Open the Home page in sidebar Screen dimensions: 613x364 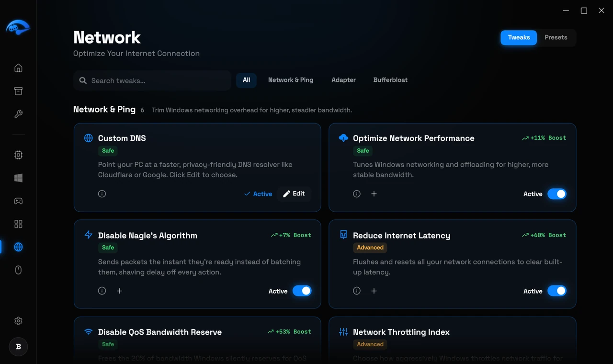(18, 68)
